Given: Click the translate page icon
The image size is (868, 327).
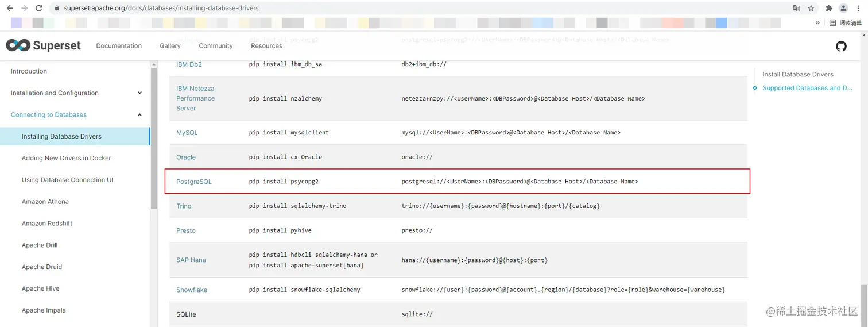Looking at the screenshot, I should [796, 8].
